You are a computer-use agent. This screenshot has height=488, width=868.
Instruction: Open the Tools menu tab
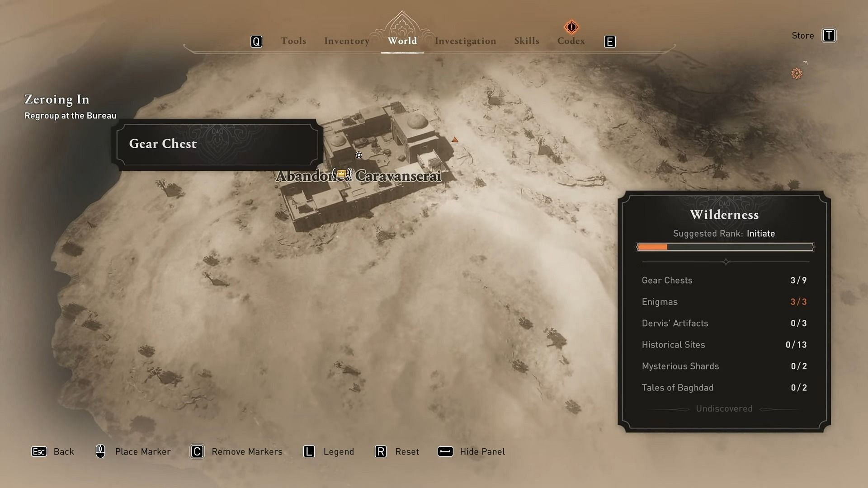pos(293,41)
